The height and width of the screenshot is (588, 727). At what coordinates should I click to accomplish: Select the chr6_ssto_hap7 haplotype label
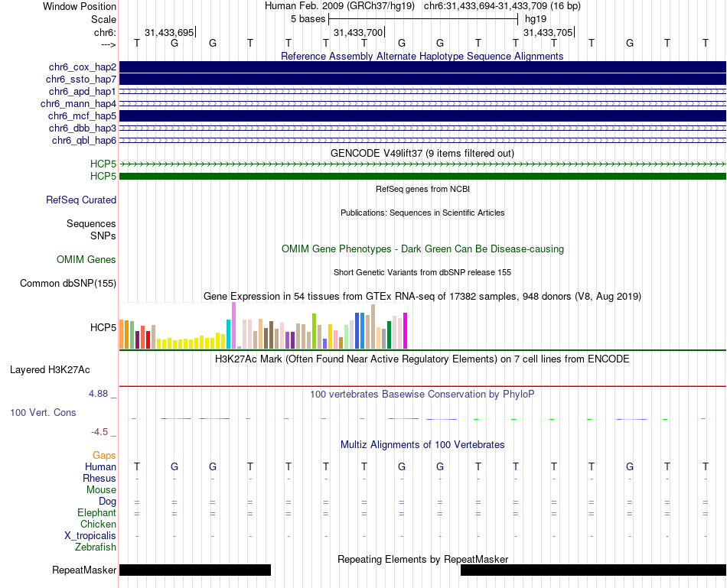point(81,80)
